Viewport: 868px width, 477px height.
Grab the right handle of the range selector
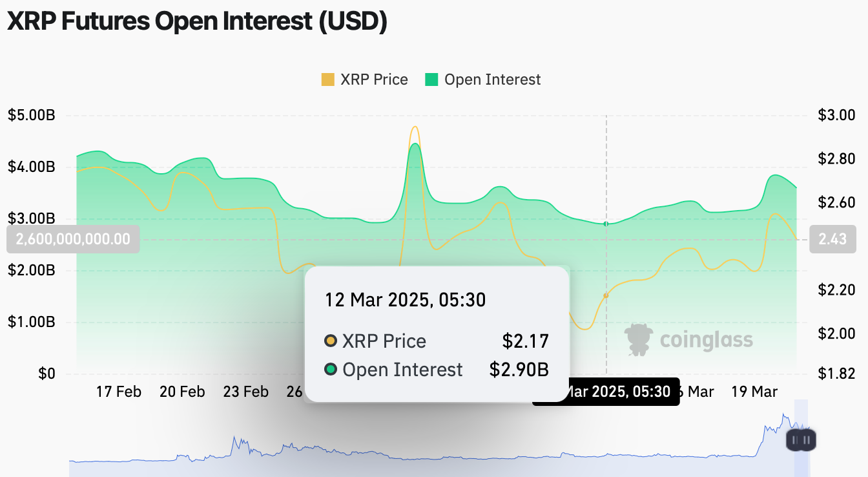[x=807, y=440]
